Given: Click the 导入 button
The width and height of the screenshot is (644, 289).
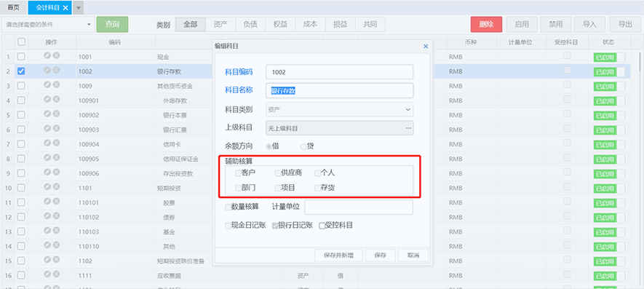Looking at the screenshot, I should 589,25.
